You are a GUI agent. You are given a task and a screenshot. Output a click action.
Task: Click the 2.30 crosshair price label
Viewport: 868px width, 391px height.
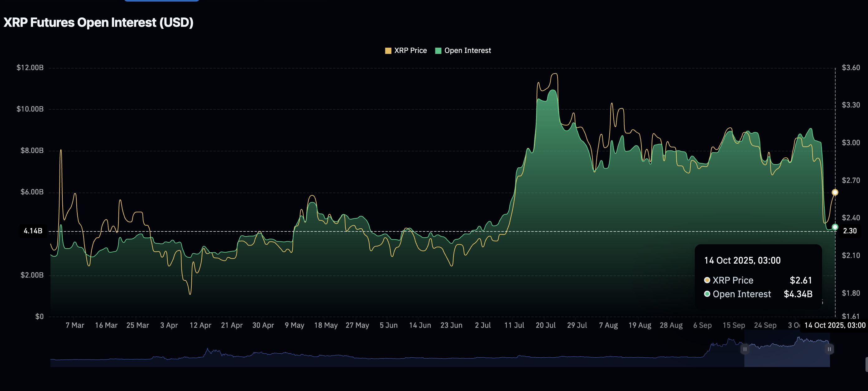850,231
